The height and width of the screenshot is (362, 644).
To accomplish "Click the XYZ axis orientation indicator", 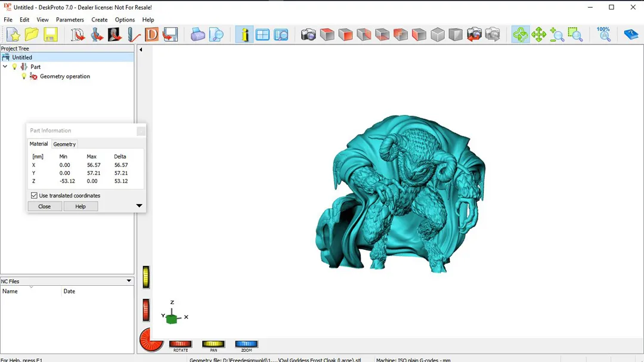I will 174,313.
